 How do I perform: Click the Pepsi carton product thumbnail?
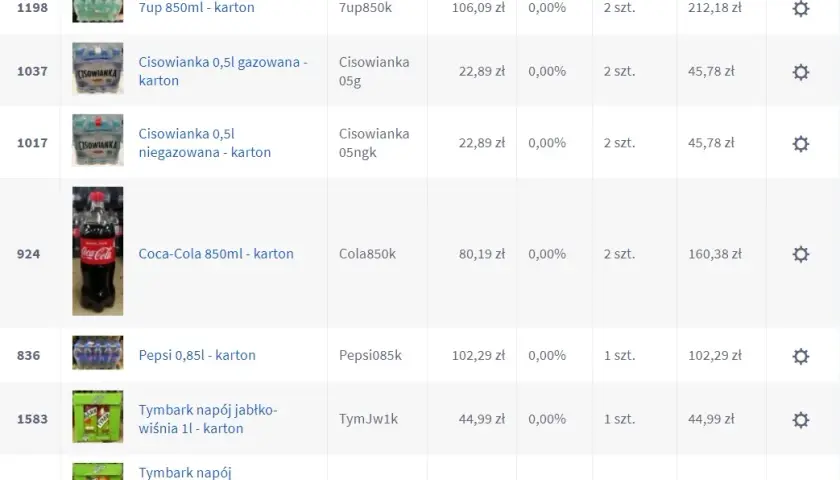pyautogui.click(x=98, y=352)
